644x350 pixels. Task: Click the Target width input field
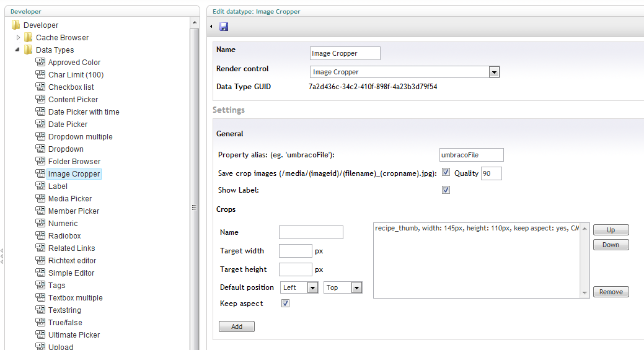pos(295,251)
